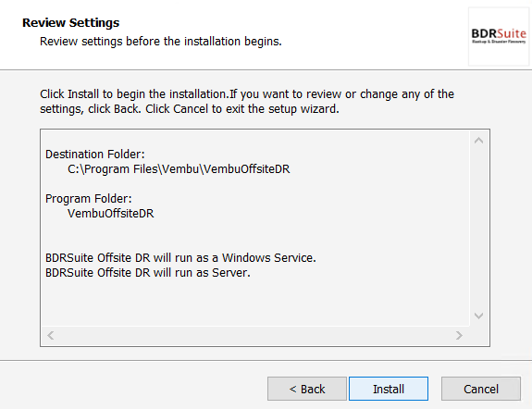The image size is (532, 409).
Task: Click the 'will run as a Windows Service' line
Action: tap(180, 258)
